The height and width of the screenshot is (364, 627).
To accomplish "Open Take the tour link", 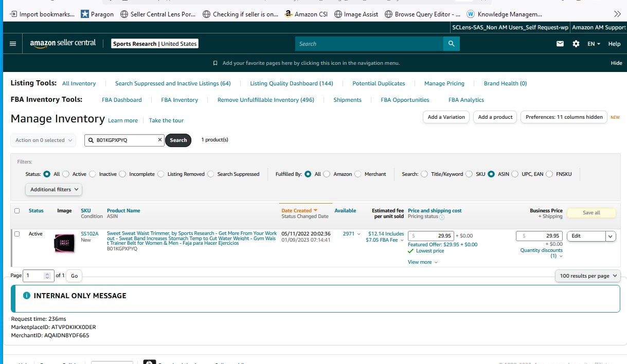I will click(166, 120).
